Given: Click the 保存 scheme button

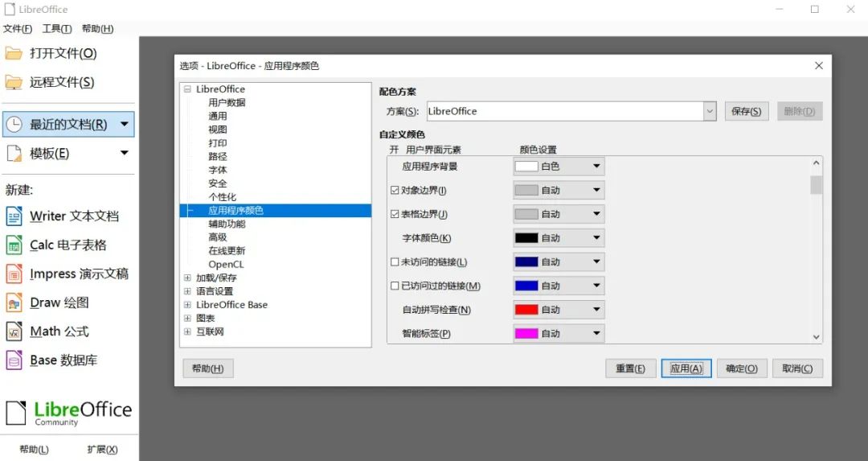Looking at the screenshot, I should click(x=746, y=111).
